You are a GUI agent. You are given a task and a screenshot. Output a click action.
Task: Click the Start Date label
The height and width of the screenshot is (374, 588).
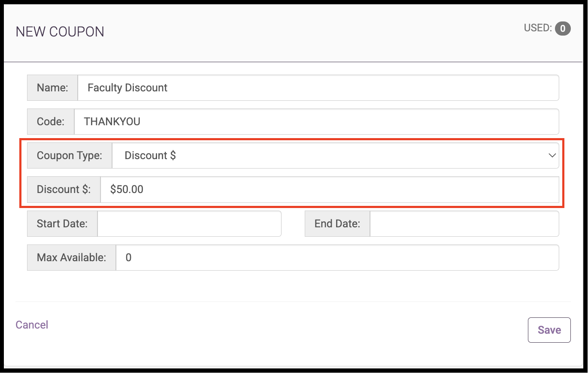[62, 223]
